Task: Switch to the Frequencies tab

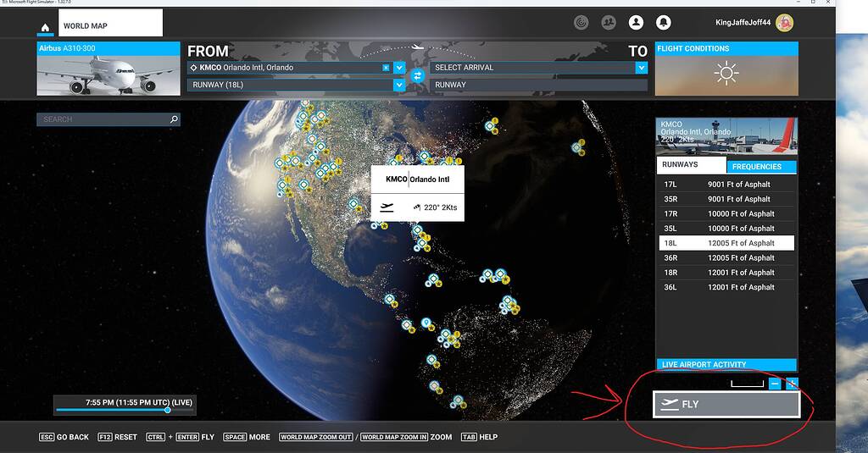Action: tap(761, 167)
